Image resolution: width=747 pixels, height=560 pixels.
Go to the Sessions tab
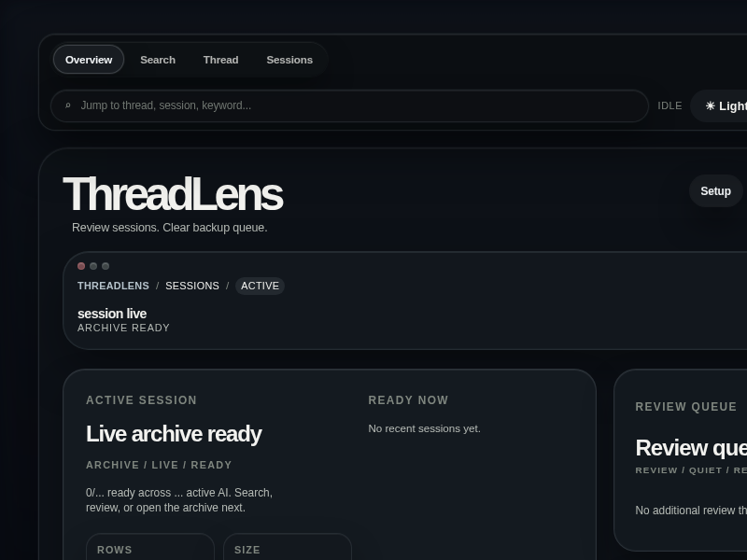(x=289, y=60)
